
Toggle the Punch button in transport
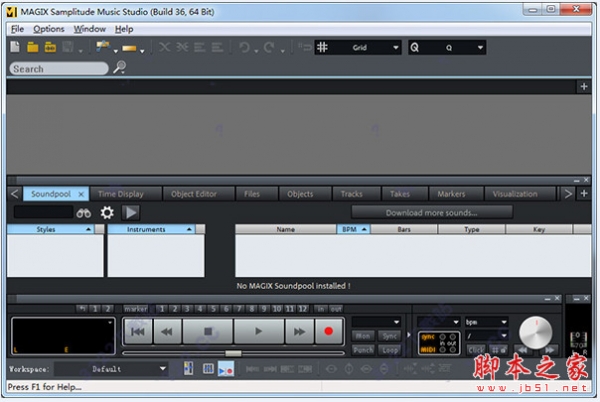[363, 350]
